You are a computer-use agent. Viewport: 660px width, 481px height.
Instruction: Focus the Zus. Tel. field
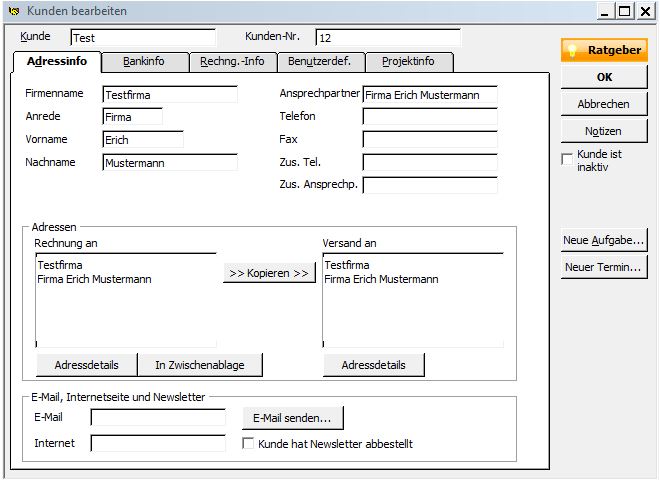point(430,162)
